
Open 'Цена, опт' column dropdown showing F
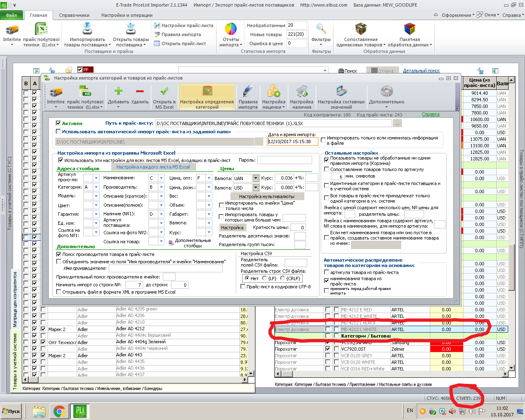pyautogui.click(x=209, y=178)
